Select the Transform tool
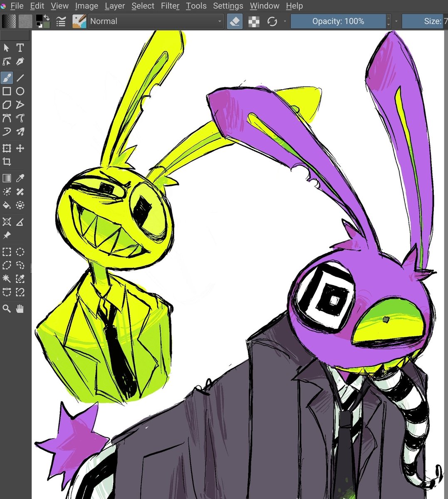This screenshot has width=448, height=499. coord(7,148)
